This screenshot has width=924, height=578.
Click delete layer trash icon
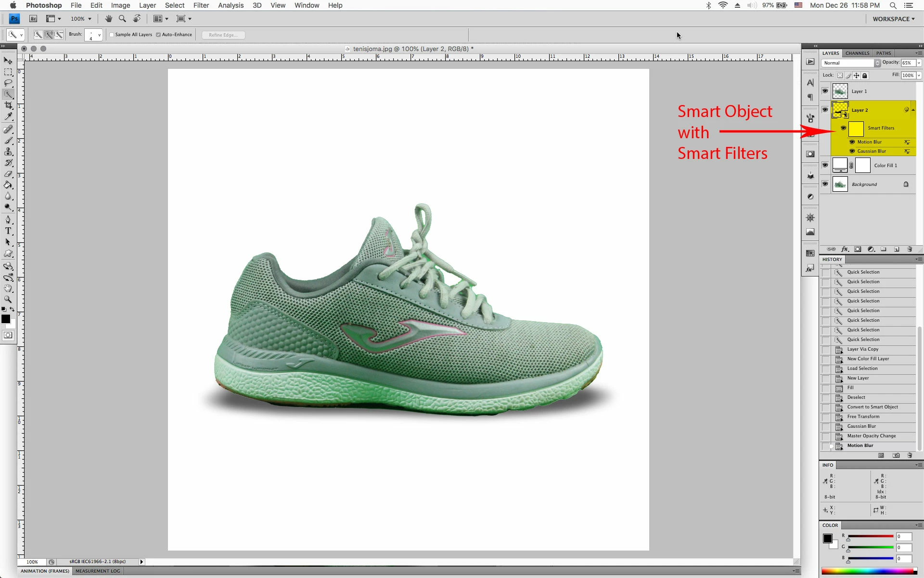coord(910,250)
